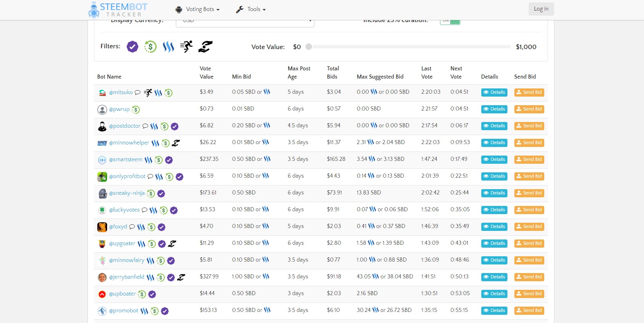Click the $327.99 vote value cell

tap(209, 276)
